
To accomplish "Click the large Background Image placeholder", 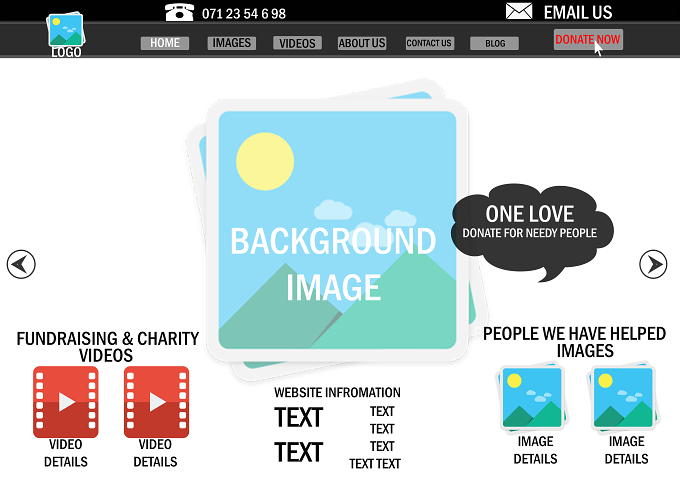I will (x=337, y=230).
